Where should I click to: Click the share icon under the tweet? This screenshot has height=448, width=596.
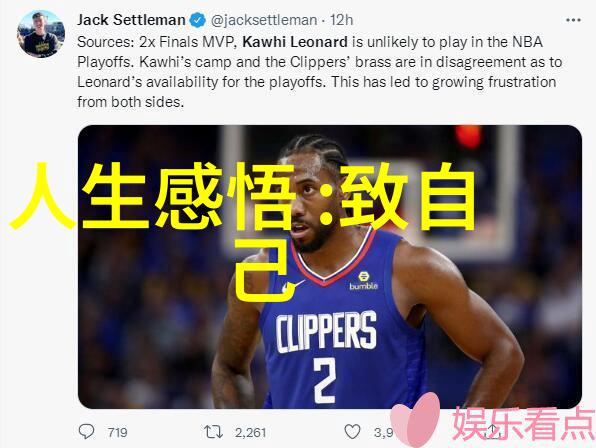click(493, 431)
